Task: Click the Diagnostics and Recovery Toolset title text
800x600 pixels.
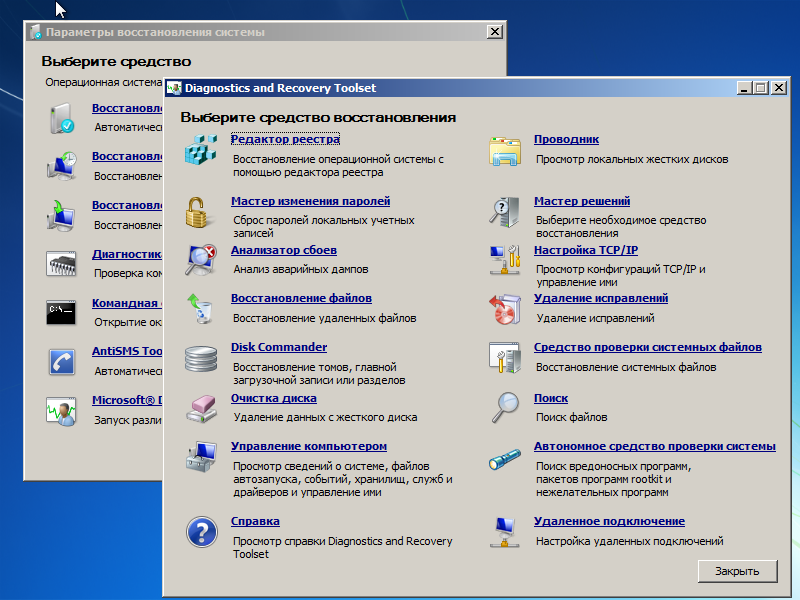Action: [281, 88]
